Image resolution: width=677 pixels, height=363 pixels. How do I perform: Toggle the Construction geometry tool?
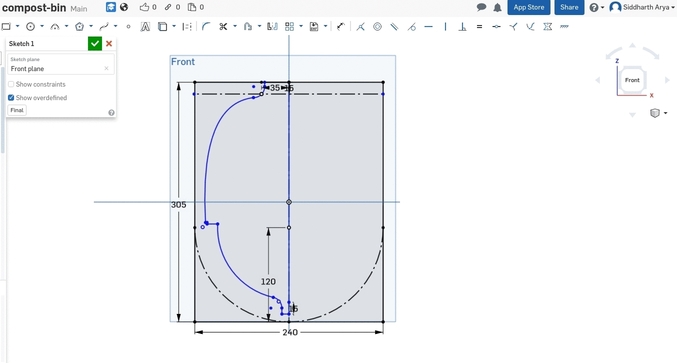187,27
